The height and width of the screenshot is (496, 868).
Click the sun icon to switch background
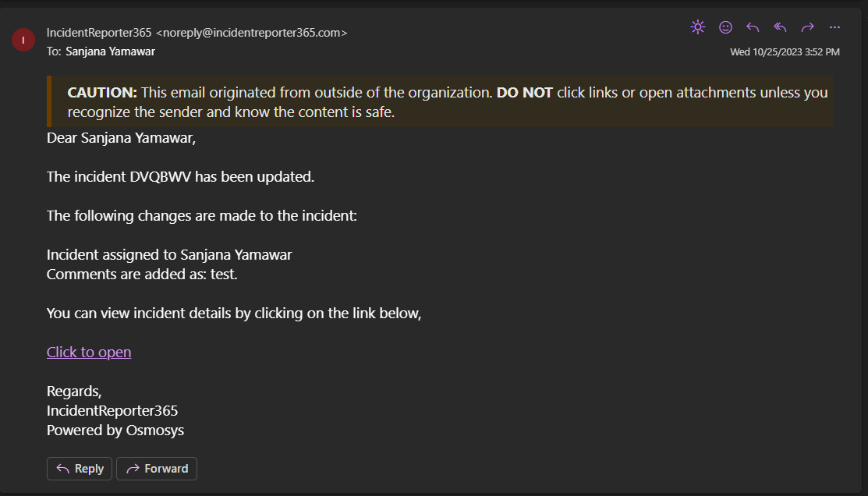pos(698,27)
